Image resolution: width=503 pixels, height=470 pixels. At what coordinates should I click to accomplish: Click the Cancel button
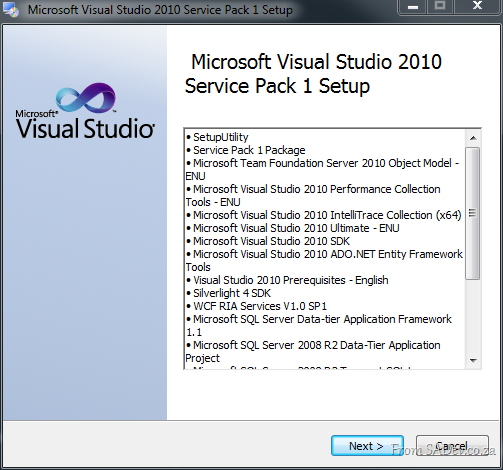point(452,445)
